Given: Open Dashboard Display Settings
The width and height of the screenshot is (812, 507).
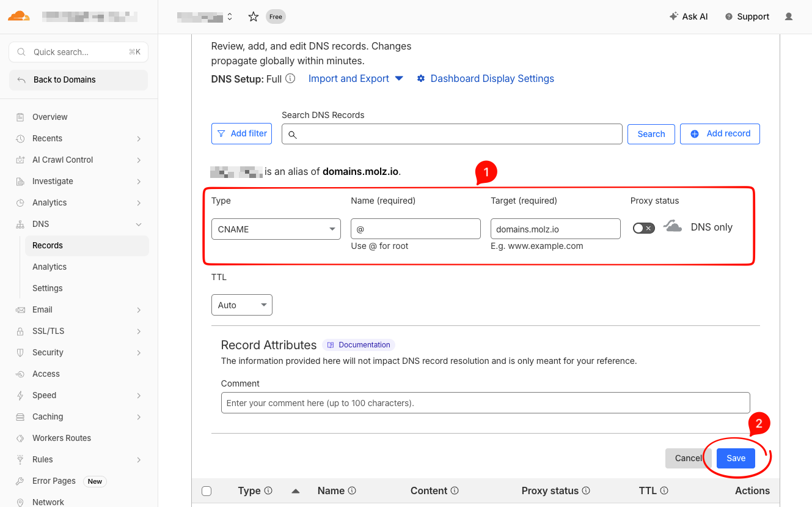Looking at the screenshot, I should [x=485, y=78].
